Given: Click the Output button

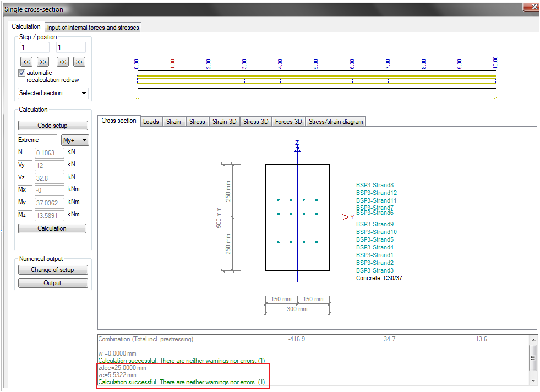Looking at the screenshot, I should 52,283.
